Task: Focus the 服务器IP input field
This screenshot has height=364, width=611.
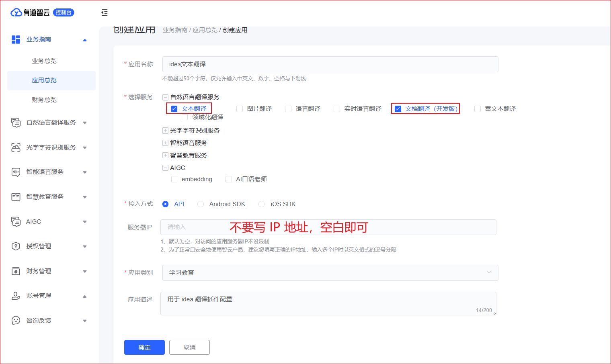Action: coord(328,227)
